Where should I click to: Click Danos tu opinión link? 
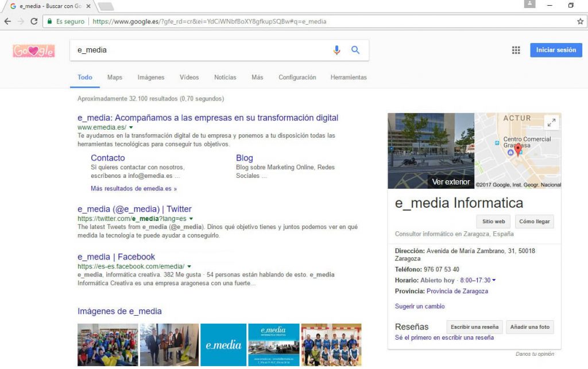click(x=535, y=354)
